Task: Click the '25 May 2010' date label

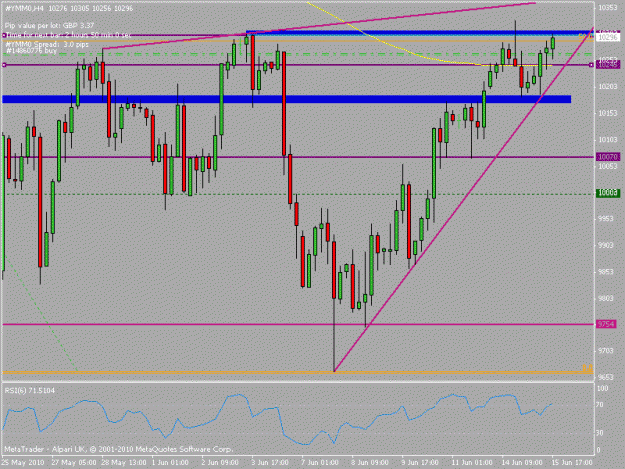Action: point(22,463)
